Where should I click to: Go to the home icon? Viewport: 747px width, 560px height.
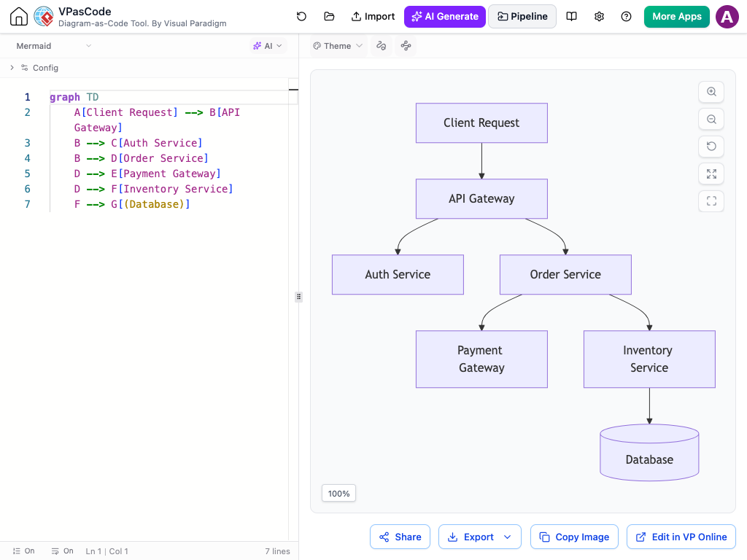[x=19, y=16]
